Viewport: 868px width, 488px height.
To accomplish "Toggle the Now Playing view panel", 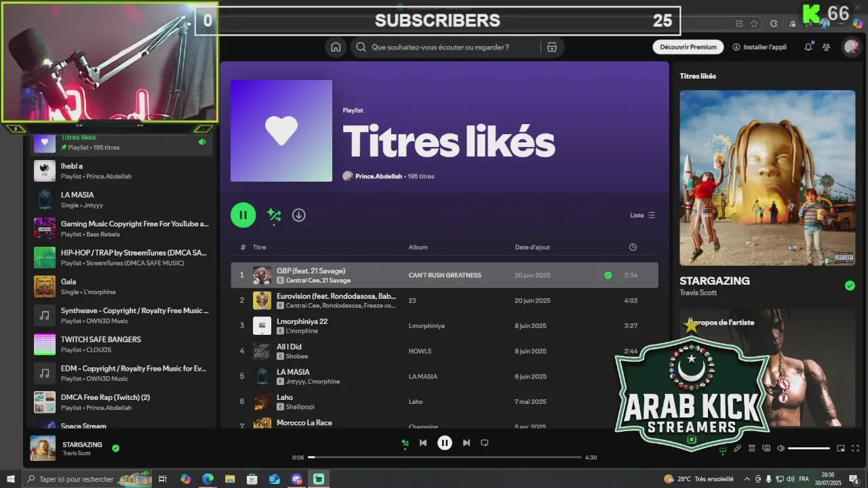I will [x=722, y=448].
